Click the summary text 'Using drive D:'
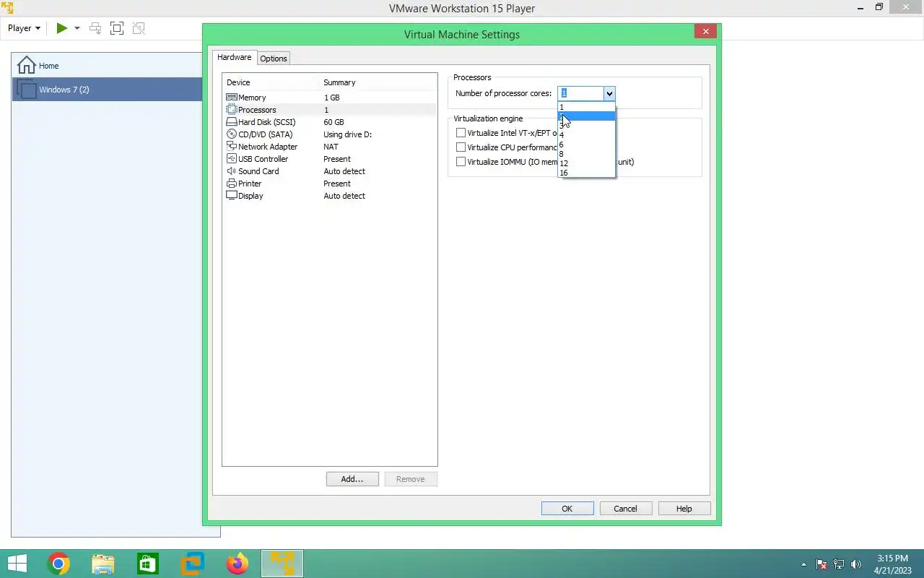The height and width of the screenshot is (578, 924). coord(348,134)
